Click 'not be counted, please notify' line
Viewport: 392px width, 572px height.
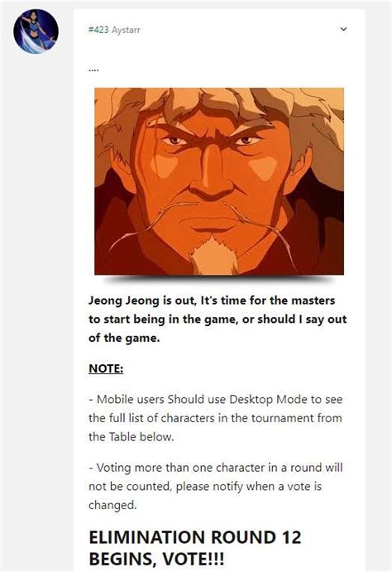(205, 486)
